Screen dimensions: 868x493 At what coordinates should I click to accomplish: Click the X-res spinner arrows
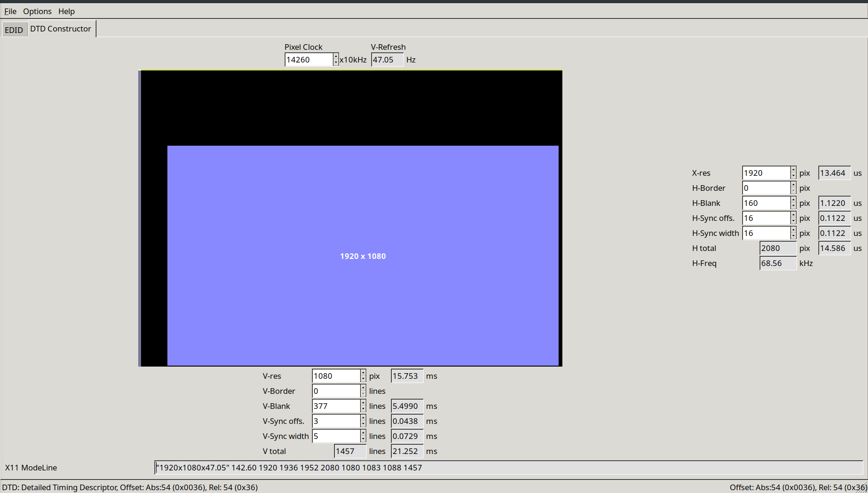point(794,173)
